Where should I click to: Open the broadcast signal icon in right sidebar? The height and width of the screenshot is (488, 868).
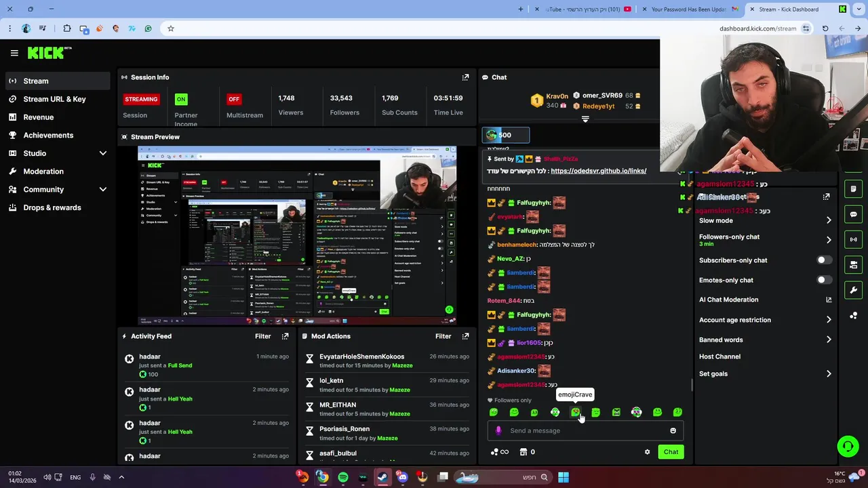[x=853, y=239]
